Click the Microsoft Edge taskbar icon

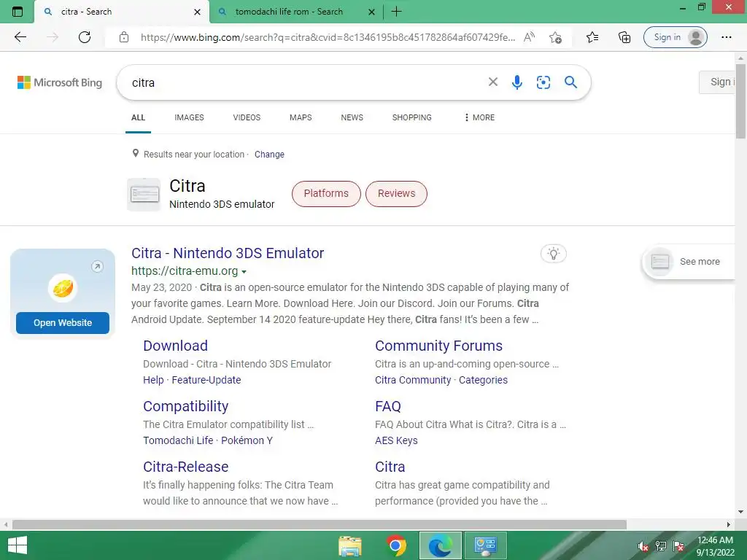440,545
